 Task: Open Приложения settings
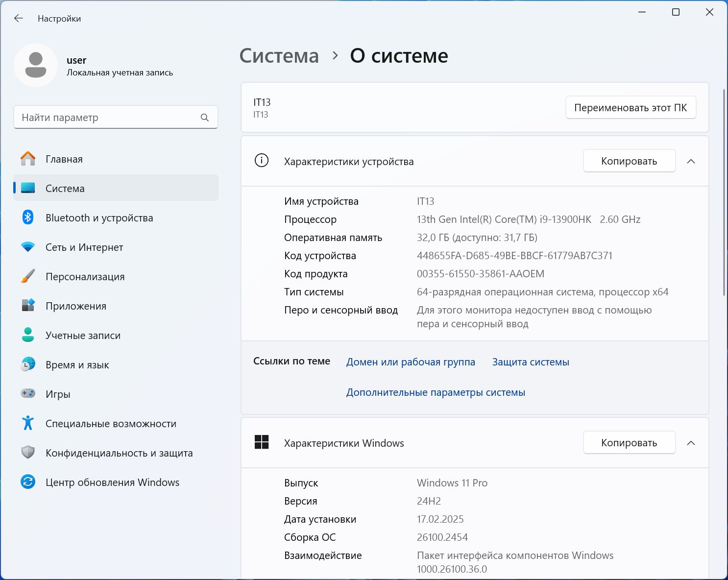click(x=116, y=306)
